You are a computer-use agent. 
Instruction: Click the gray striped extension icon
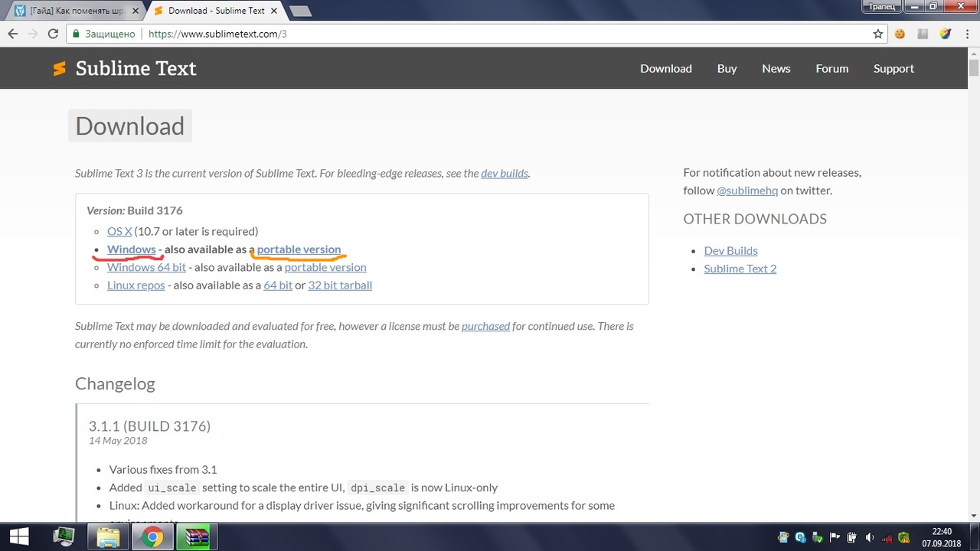coord(923,34)
